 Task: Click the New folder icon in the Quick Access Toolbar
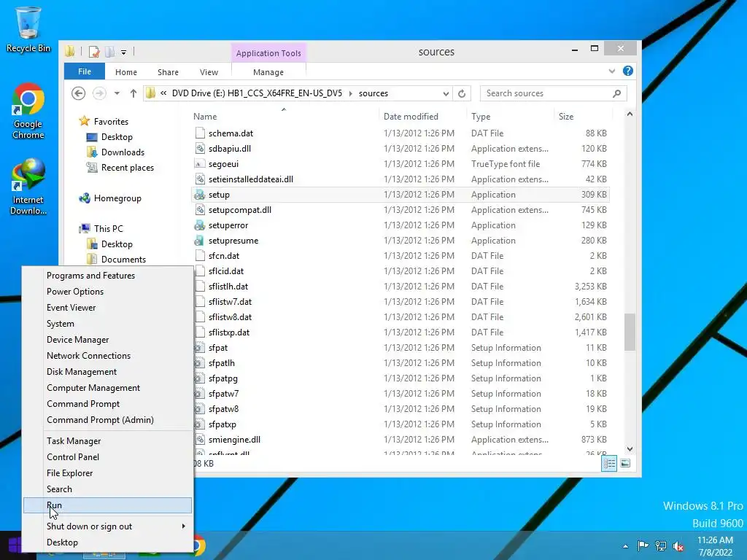(110, 52)
